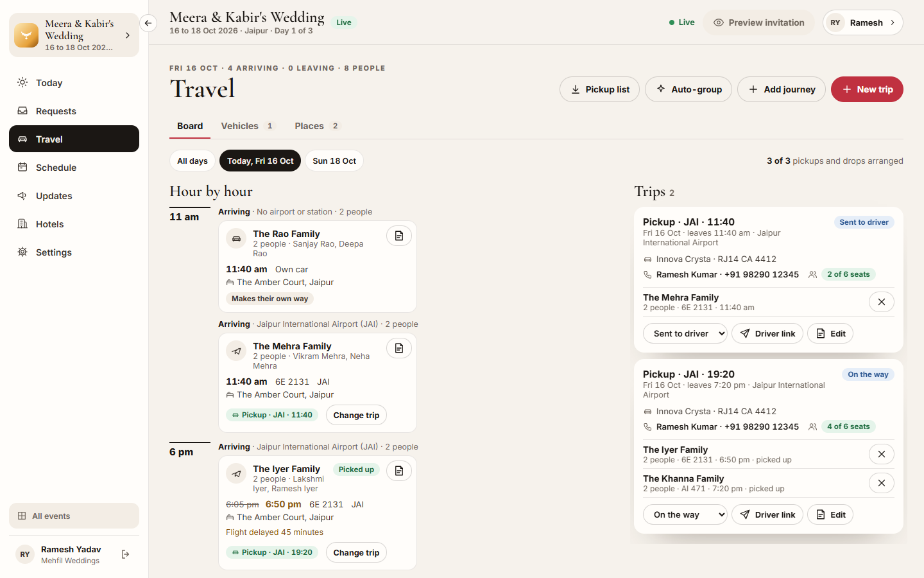Open Today in the sidebar
Screen dimensions: 924x578
pyautogui.click(x=74, y=83)
